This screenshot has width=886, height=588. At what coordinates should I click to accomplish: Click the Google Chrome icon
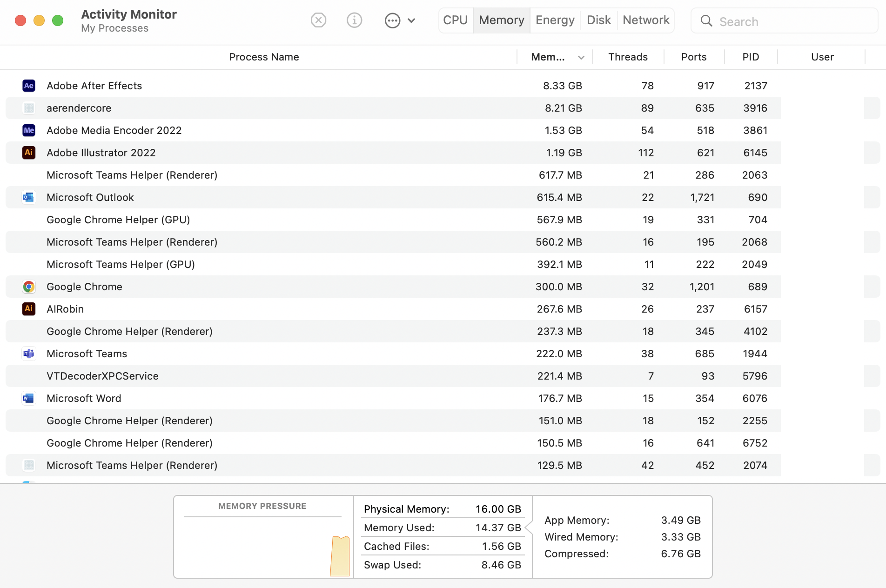[29, 287]
